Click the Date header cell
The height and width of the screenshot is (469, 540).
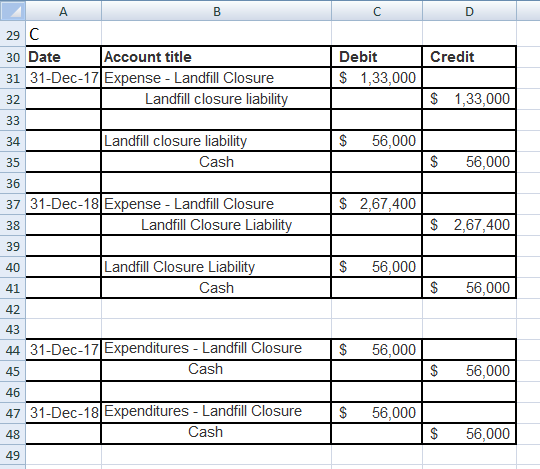[63, 57]
